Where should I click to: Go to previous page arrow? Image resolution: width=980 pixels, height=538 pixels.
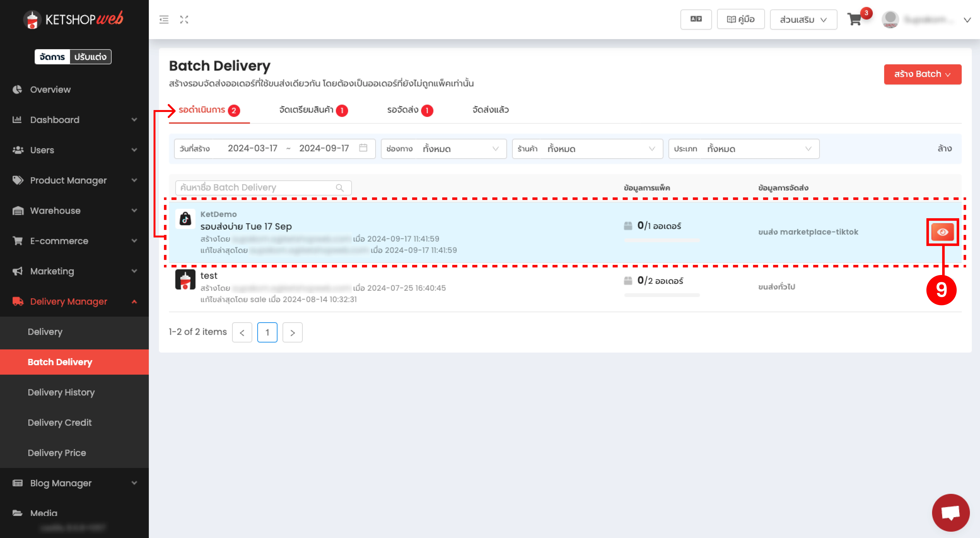[x=242, y=333]
